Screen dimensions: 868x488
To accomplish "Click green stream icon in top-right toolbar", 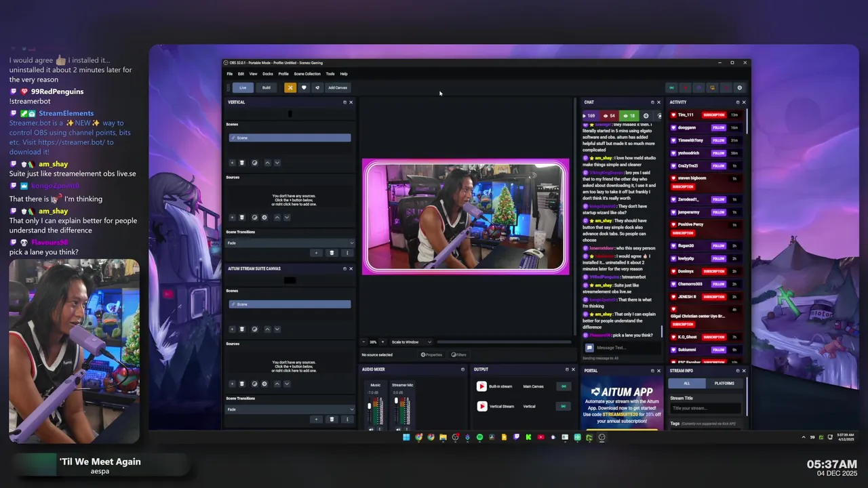I will 671,87.
